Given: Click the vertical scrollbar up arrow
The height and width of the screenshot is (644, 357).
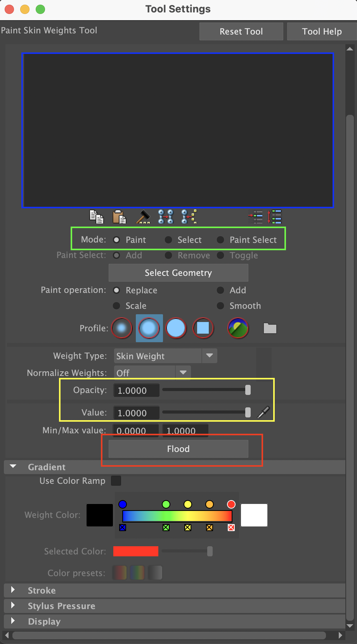Looking at the screenshot, I should coord(350,49).
